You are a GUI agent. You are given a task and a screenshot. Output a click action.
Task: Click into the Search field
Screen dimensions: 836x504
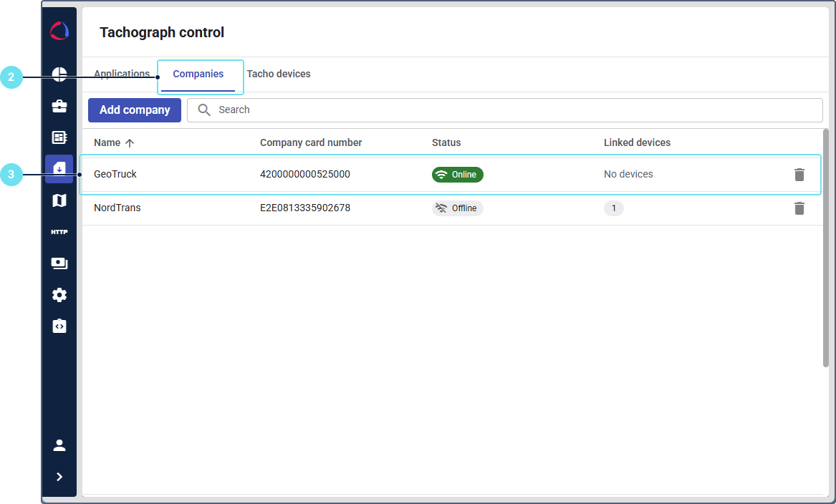(516, 110)
